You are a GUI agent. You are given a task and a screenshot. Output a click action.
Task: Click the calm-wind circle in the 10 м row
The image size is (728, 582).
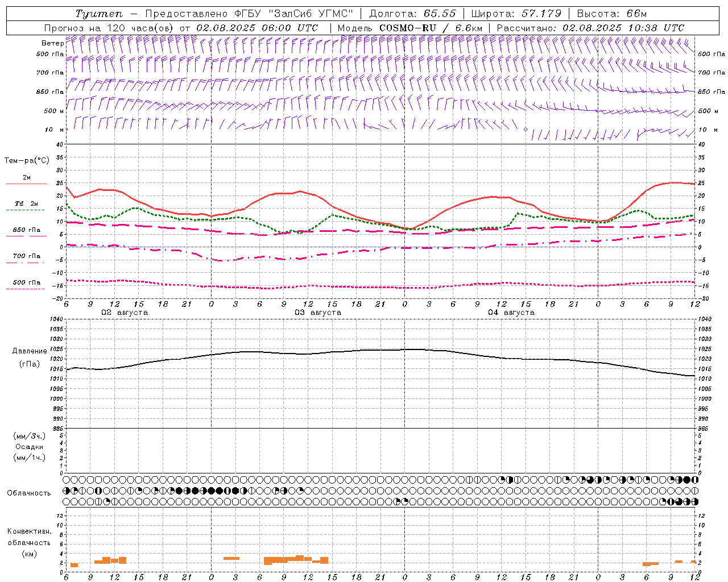coord(526,130)
